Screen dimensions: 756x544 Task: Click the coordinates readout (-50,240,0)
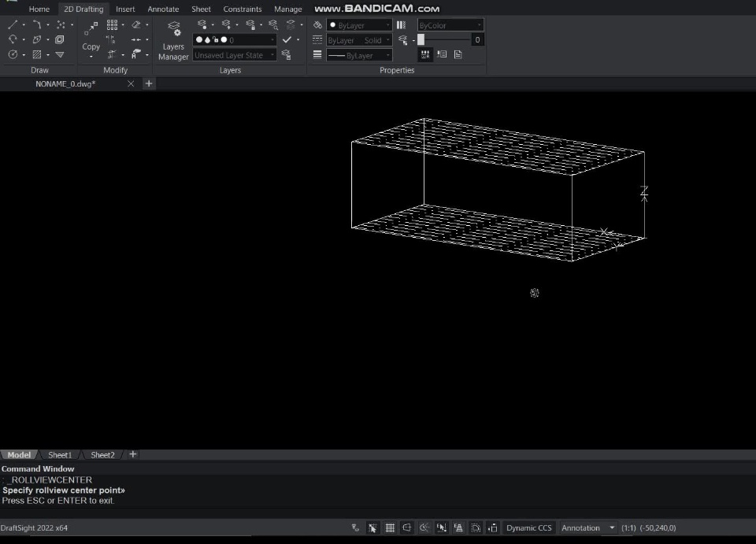(658, 528)
